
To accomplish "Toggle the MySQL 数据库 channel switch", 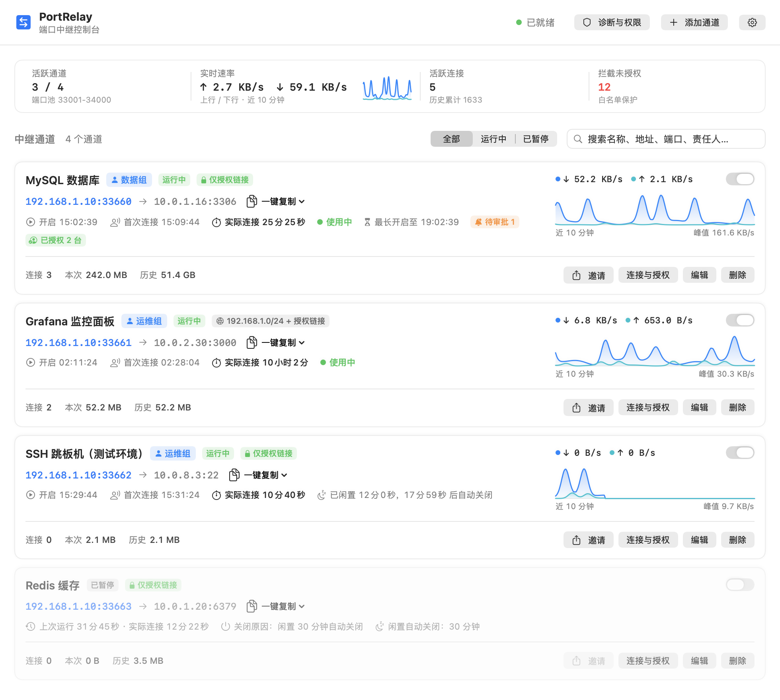I will pos(740,179).
